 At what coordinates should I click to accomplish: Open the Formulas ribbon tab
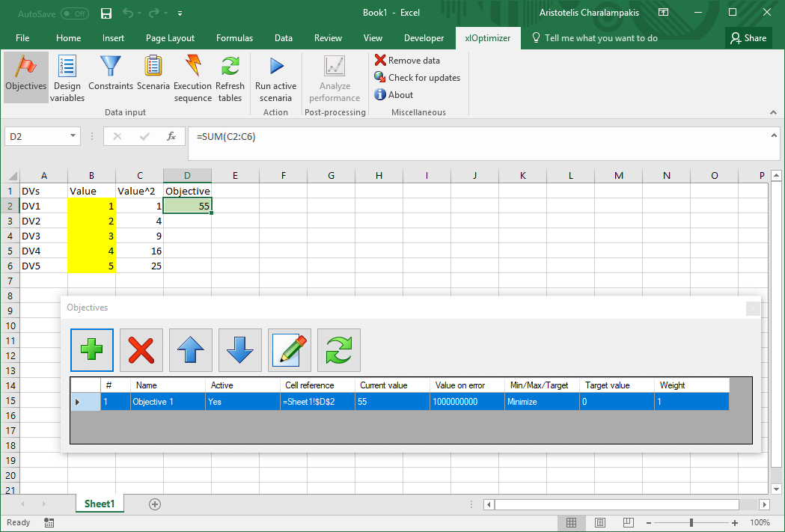(234, 38)
